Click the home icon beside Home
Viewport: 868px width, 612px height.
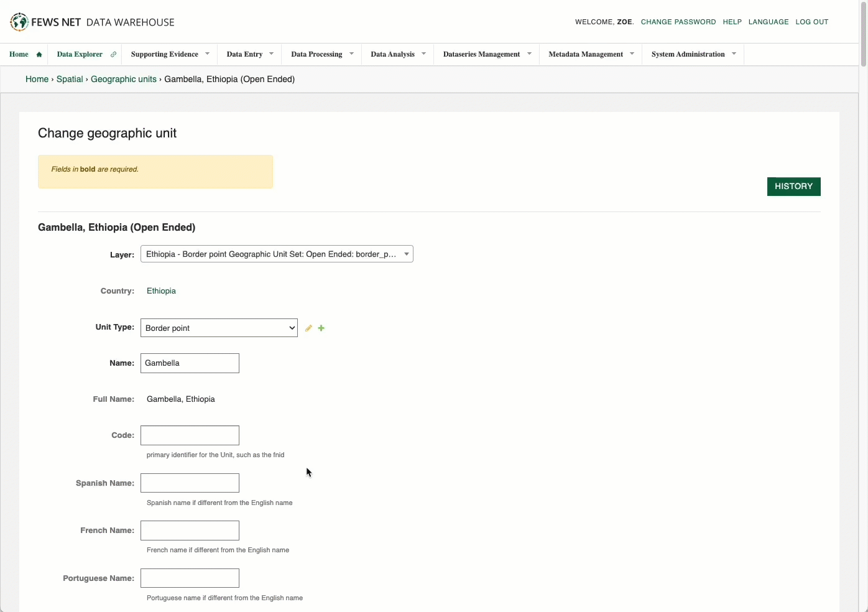[39, 55]
